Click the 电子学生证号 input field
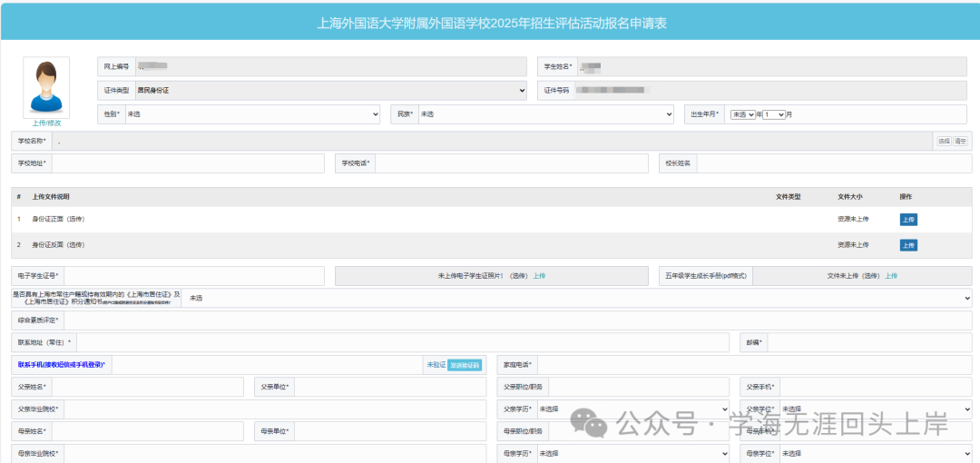The width and height of the screenshot is (980, 463). pyautogui.click(x=193, y=276)
